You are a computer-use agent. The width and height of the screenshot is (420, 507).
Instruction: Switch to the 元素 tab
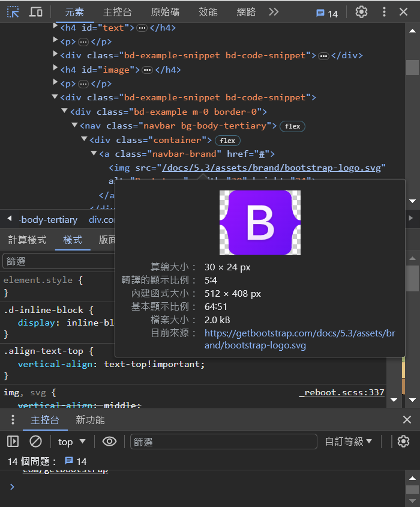[74, 12]
